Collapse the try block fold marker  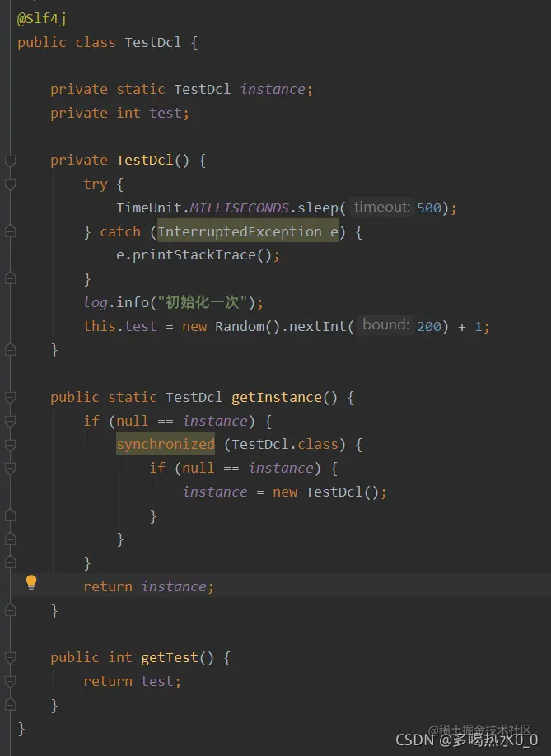click(x=10, y=184)
